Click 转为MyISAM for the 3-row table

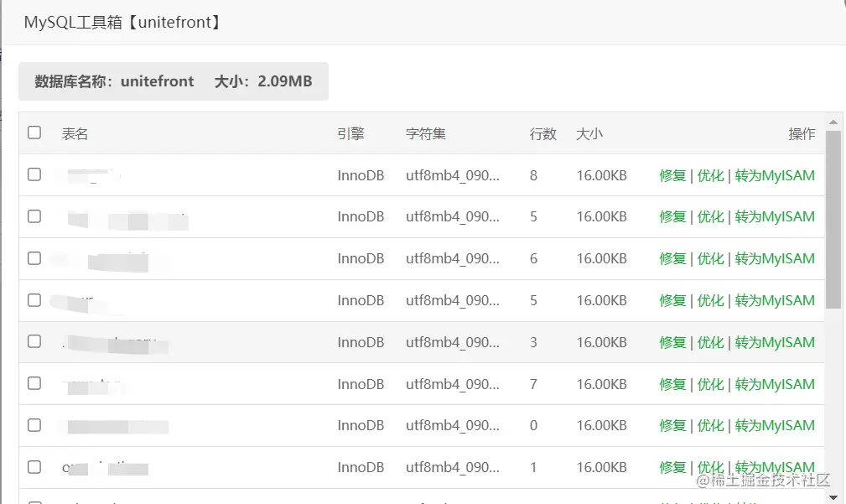pos(774,342)
